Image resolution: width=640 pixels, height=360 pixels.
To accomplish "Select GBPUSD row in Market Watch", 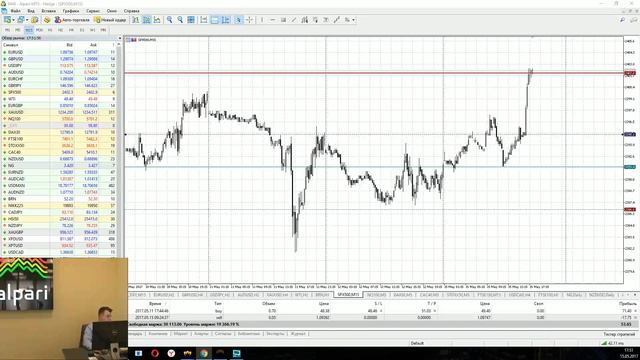I will click(60, 59).
